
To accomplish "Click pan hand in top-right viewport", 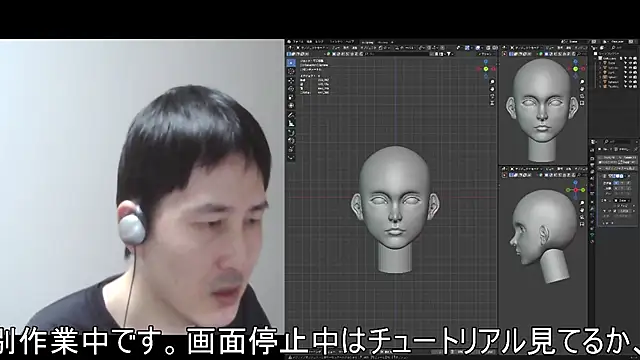I will (582, 88).
